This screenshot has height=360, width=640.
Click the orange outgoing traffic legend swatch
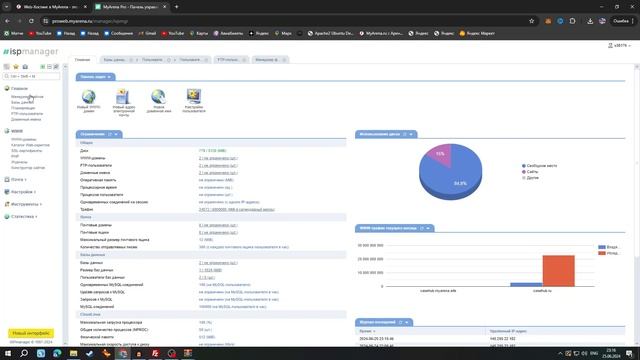(x=602, y=253)
